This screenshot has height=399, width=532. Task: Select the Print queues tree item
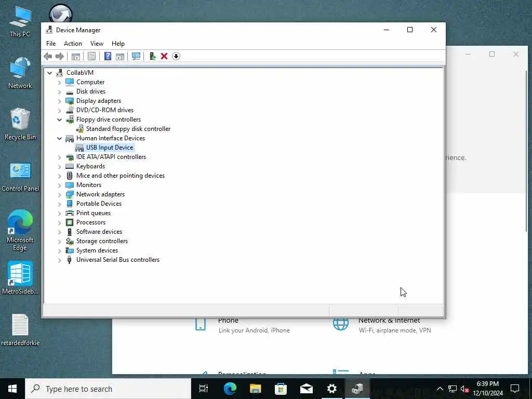[94, 213]
